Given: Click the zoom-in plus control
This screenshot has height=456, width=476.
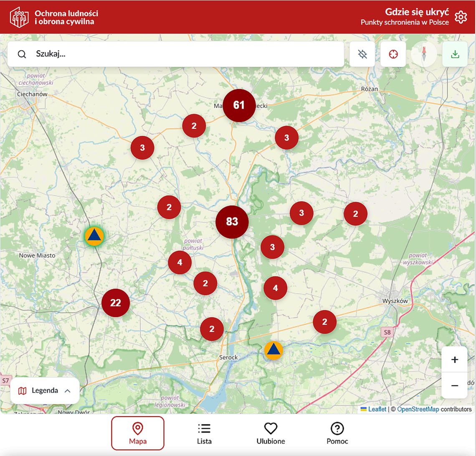Looking at the screenshot, I should click(x=454, y=359).
